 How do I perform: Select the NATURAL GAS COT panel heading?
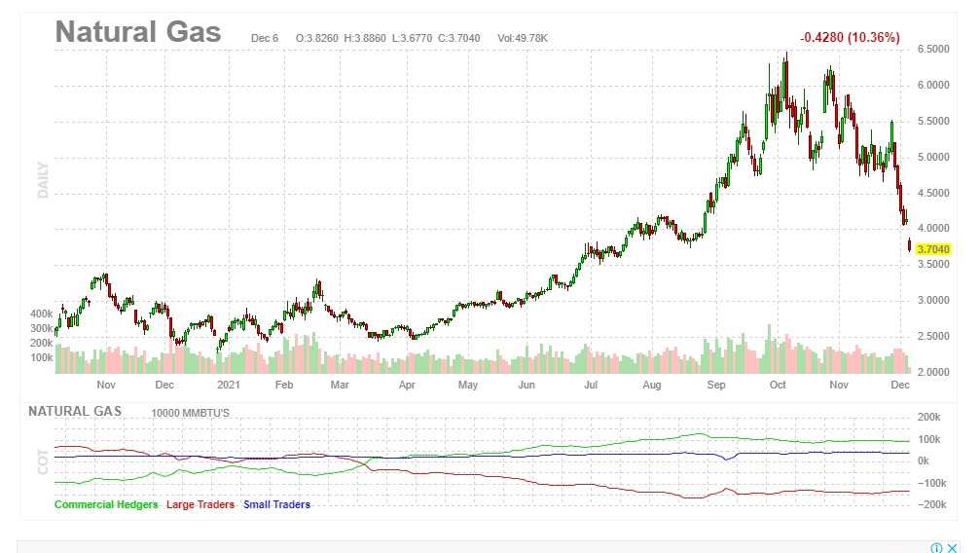[x=75, y=411]
